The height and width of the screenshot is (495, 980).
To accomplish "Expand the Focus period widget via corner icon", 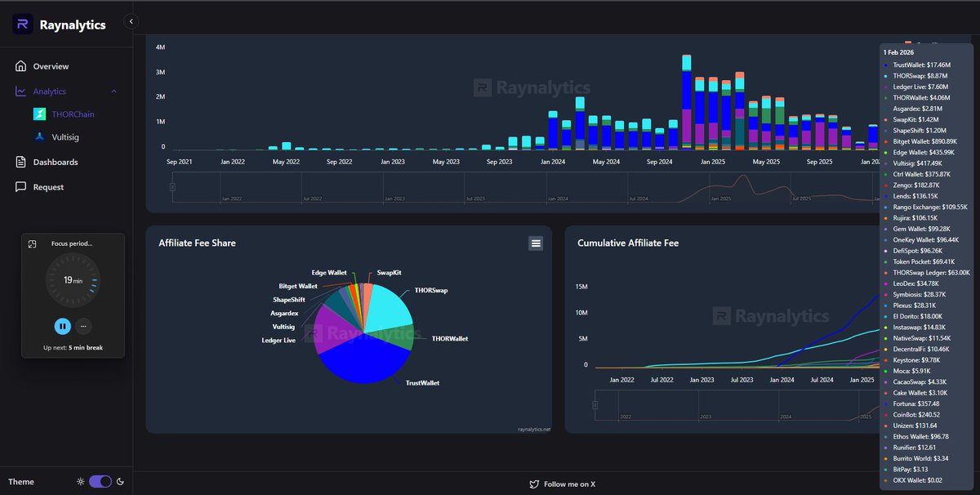I will pyautogui.click(x=32, y=243).
